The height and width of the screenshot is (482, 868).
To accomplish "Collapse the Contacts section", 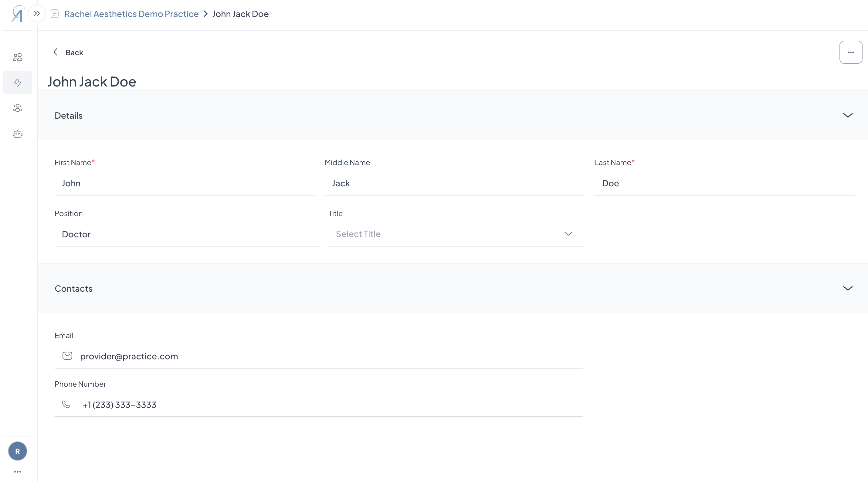I will tap(847, 288).
